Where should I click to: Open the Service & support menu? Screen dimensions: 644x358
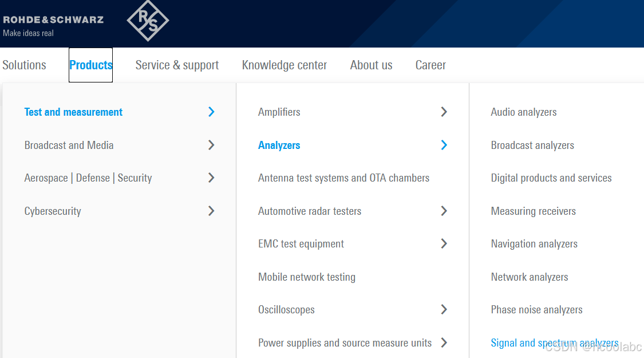click(x=177, y=65)
